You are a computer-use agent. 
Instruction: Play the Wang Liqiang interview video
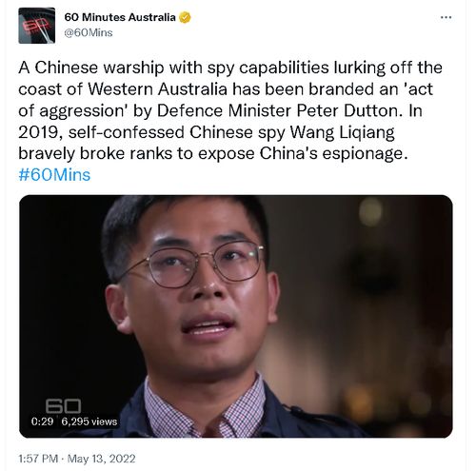click(x=236, y=316)
